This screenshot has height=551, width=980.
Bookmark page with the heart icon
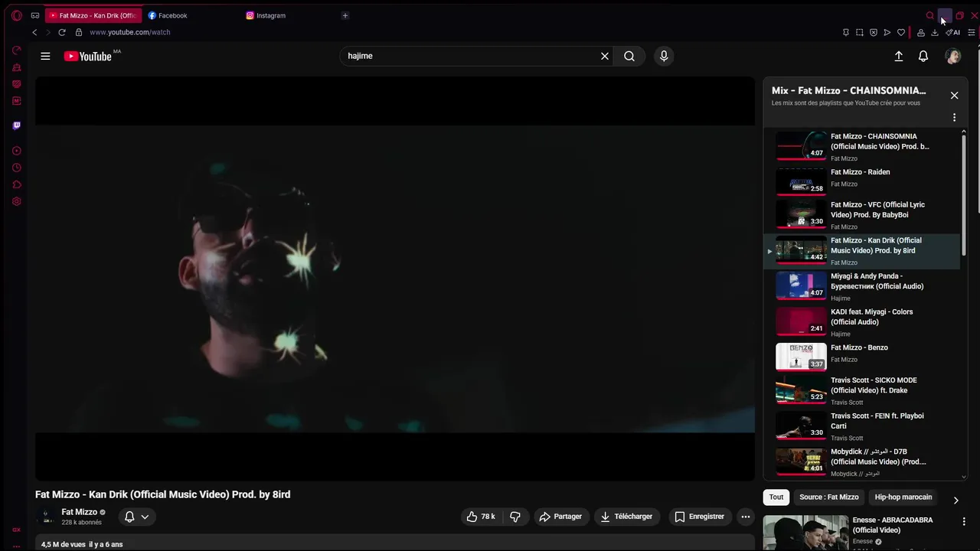[900, 32]
